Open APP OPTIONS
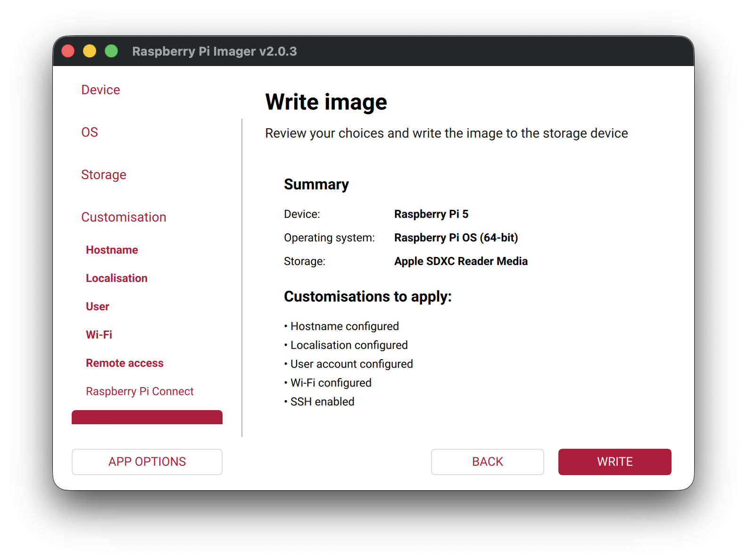Screen dimensions: 747x560 click(x=147, y=462)
